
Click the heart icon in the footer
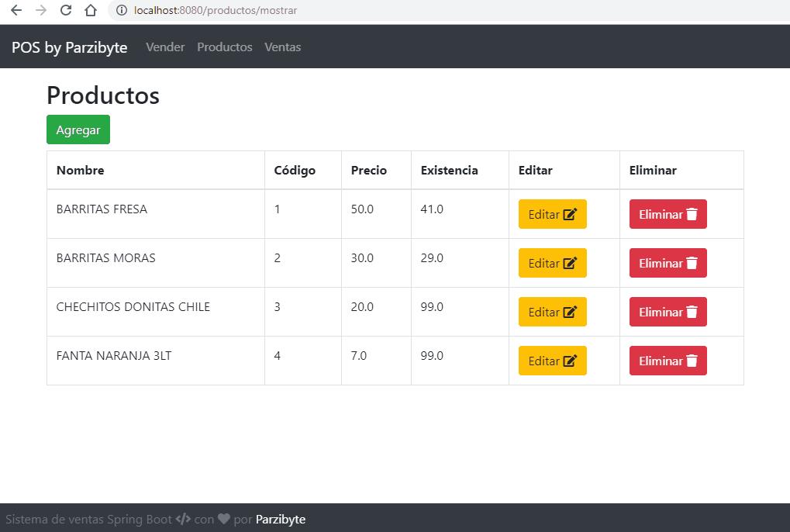[x=224, y=519]
